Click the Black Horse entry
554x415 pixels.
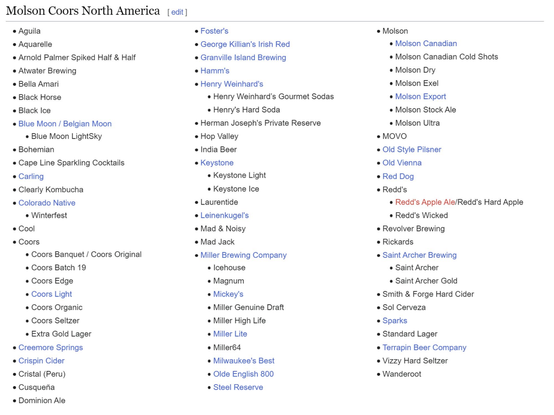point(40,97)
